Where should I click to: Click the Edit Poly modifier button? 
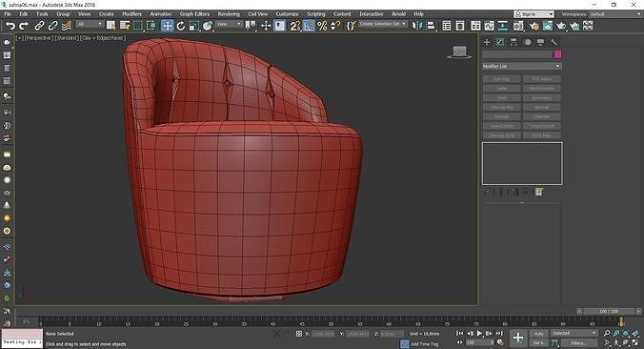(502, 79)
